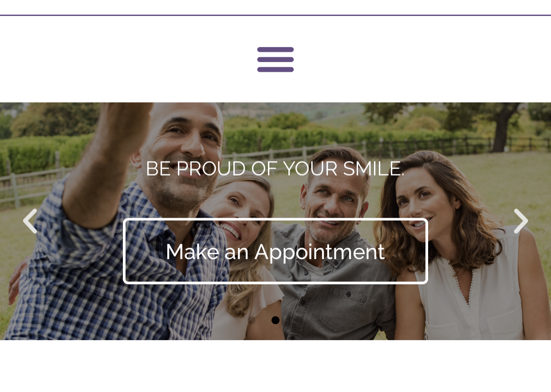Open the purple hamburger menu
Screen dimensions: 551x392
point(275,59)
